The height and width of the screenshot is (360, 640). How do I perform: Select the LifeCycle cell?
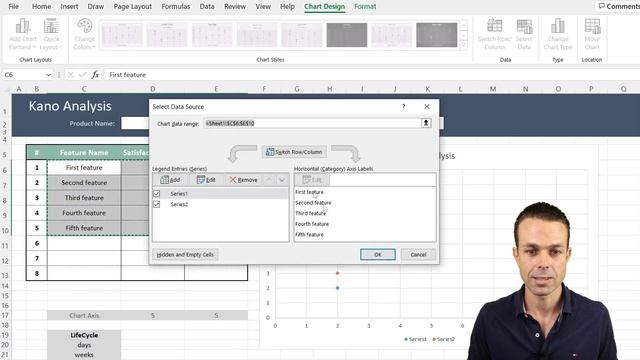[84, 335]
